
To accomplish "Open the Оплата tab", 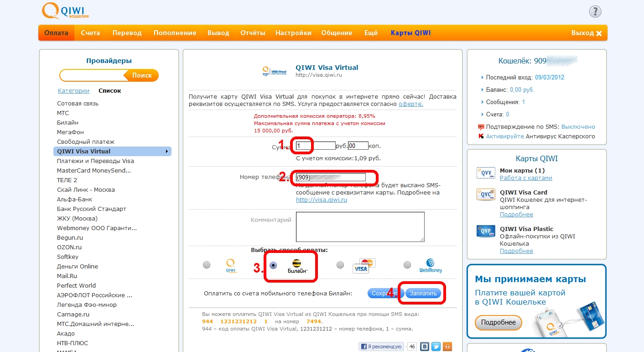I will pos(57,33).
